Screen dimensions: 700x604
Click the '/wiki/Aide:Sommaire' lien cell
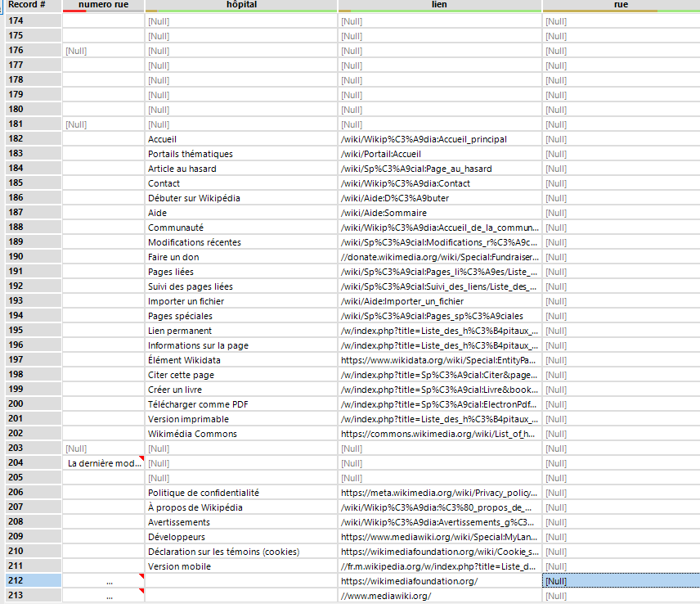(440, 213)
